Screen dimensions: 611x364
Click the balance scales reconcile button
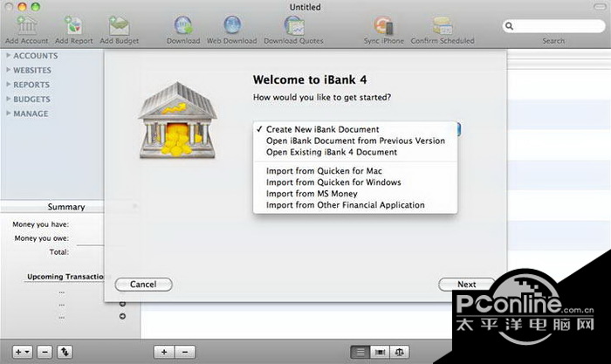coord(399,352)
